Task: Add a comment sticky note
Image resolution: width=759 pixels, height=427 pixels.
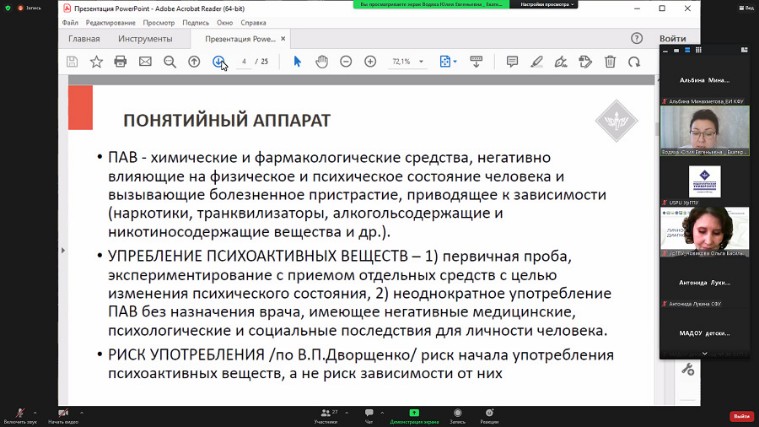Action: tap(512, 62)
